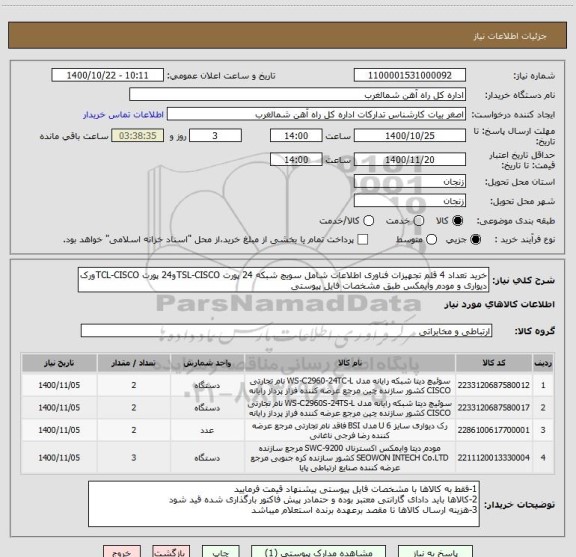Click product code 2233120687580012
The image size is (576, 557).
tap(494, 385)
